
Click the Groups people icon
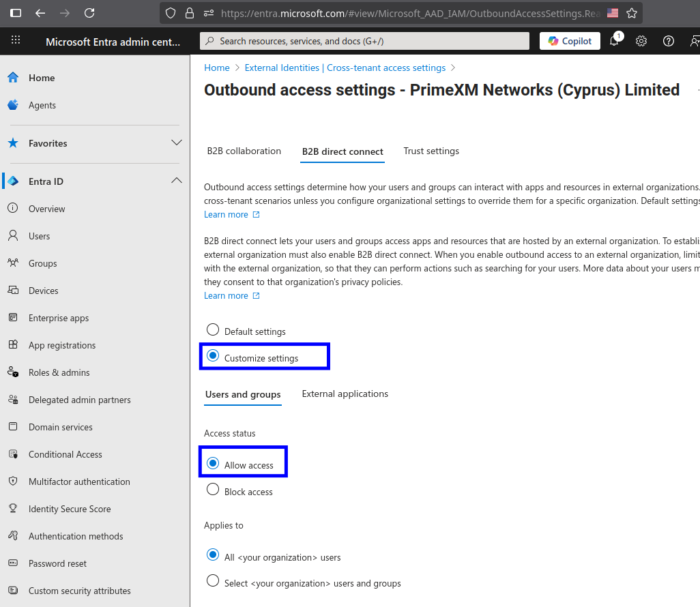(13, 263)
